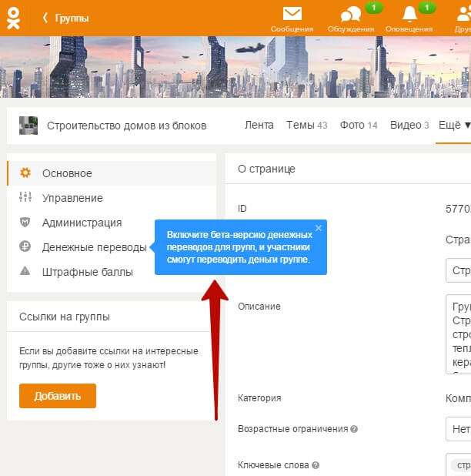Open Обсуждения chat bubbles icon
Screen dimensions: 471x476
point(351,15)
